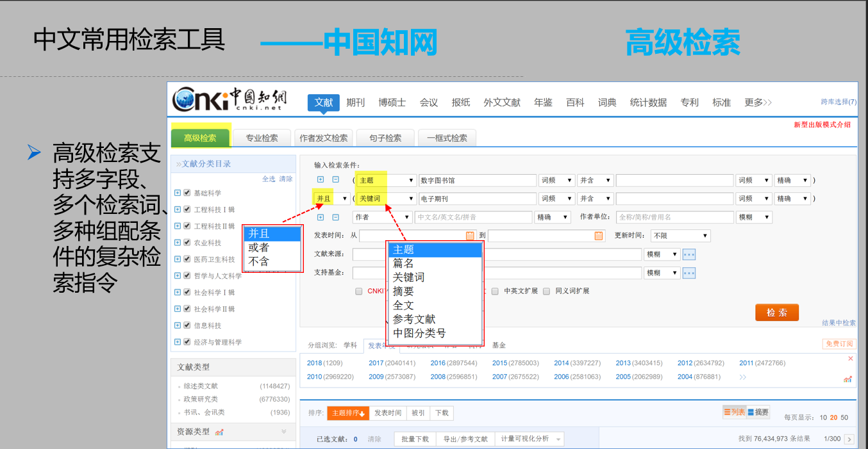Screen dimensions: 868x449
Task: Expand the 基础科学 category tree node
Action: tap(178, 193)
